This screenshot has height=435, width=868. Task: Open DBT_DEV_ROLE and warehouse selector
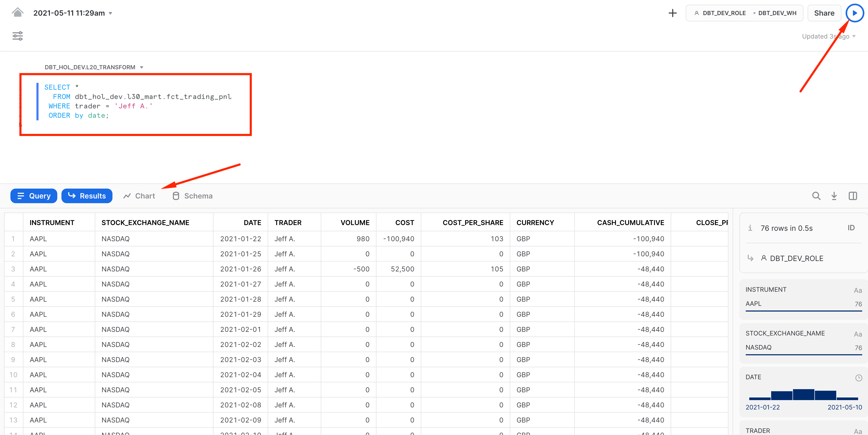[744, 13]
